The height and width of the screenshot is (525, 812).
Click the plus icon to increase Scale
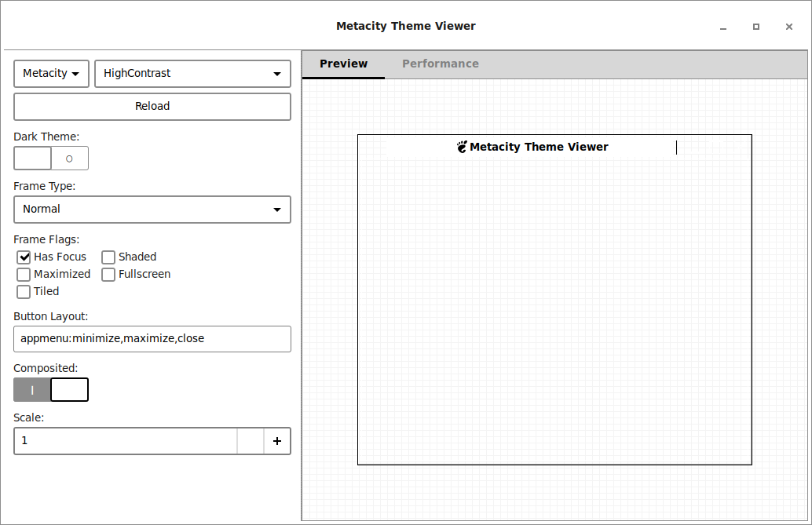coord(277,440)
